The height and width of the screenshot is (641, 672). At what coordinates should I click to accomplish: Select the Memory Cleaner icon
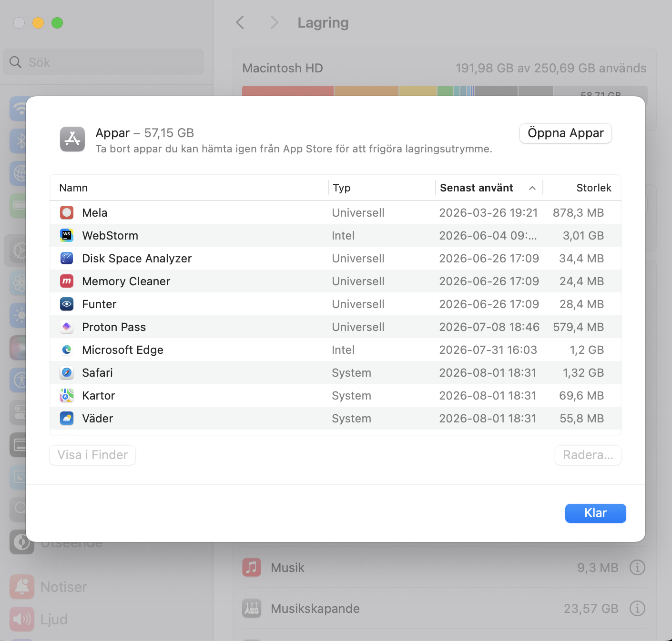click(x=67, y=281)
